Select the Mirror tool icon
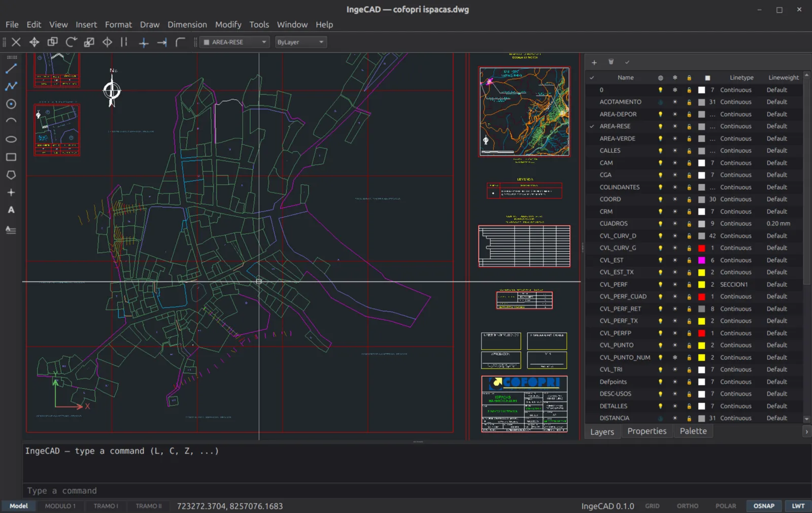The width and height of the screenshot is (812, 513). [x=107, y=42]
